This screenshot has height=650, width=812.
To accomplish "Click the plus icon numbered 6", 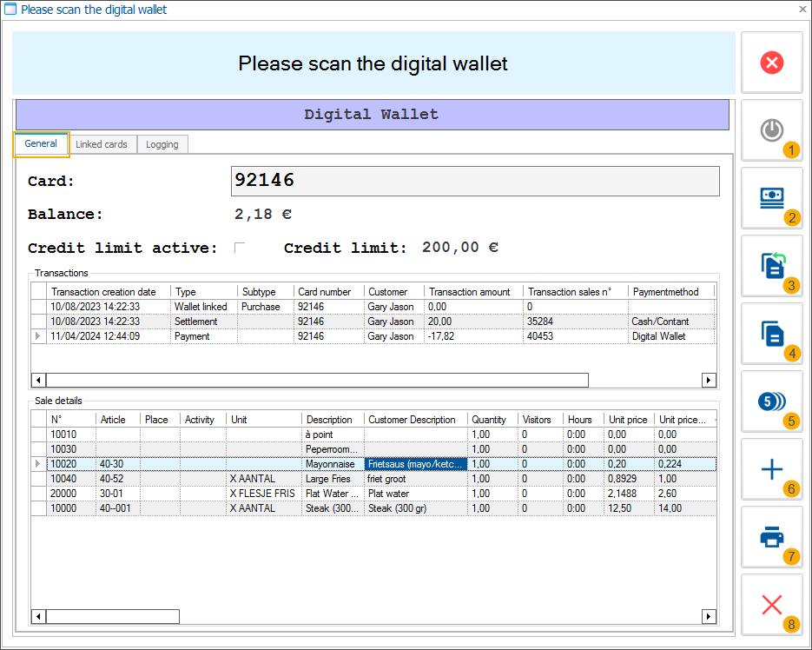I will pyautogui.click(x=771, y=469).
